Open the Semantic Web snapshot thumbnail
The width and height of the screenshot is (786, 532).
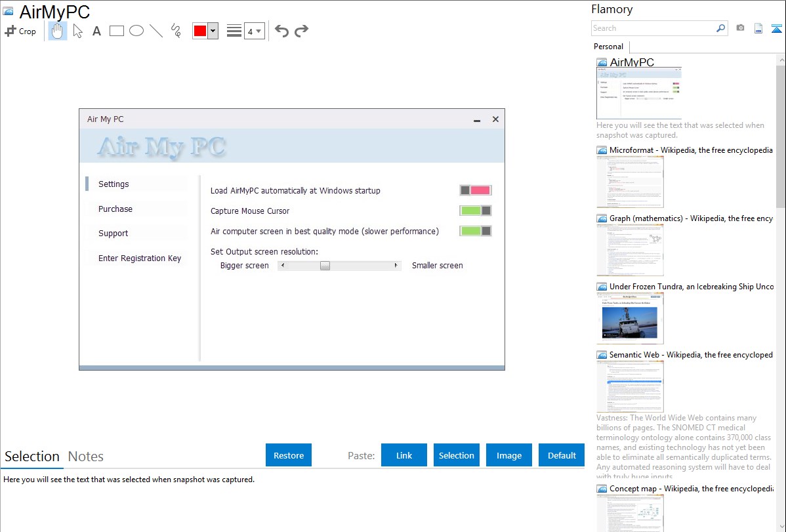(x=630, y=386)
